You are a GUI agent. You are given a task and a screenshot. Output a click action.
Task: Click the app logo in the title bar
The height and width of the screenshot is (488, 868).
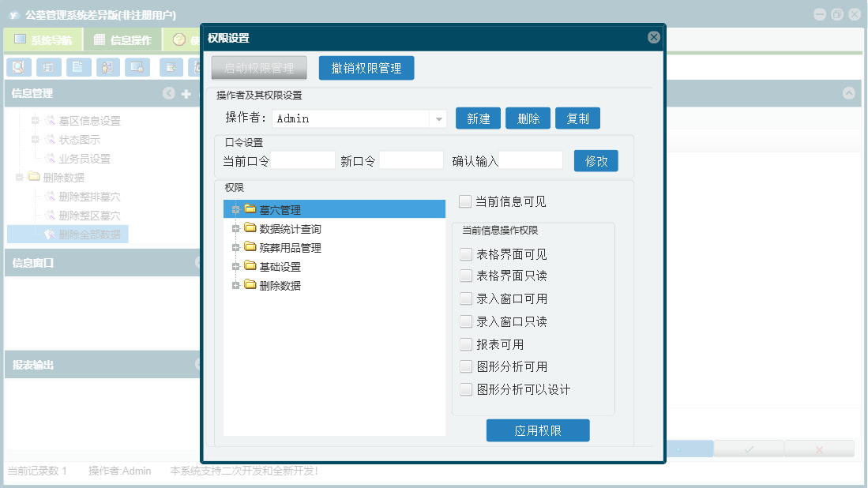point(14,15)
